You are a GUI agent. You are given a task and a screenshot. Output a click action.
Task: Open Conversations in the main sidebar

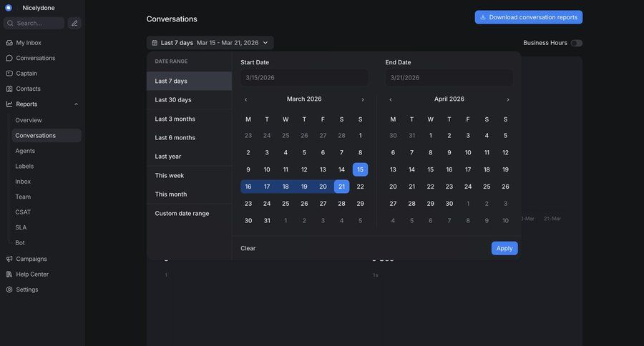35,58
